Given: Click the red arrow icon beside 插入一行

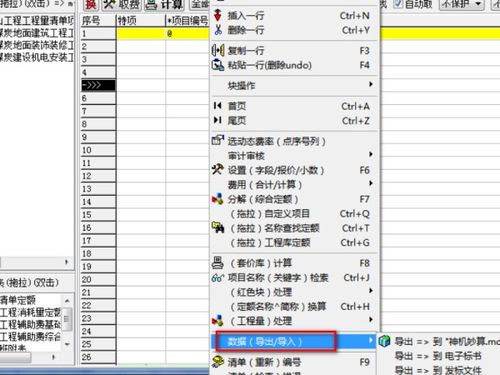Looking at the screenshot, I should [x=218, y=15].
